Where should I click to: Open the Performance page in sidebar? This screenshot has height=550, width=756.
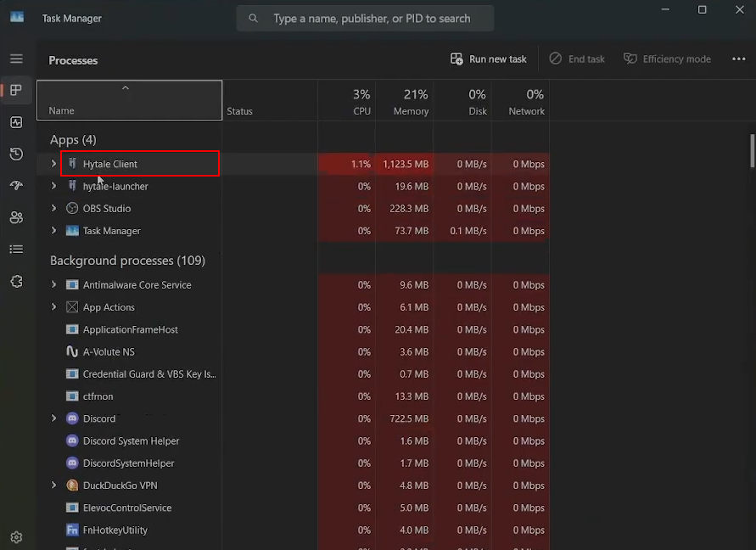[16, 122]
